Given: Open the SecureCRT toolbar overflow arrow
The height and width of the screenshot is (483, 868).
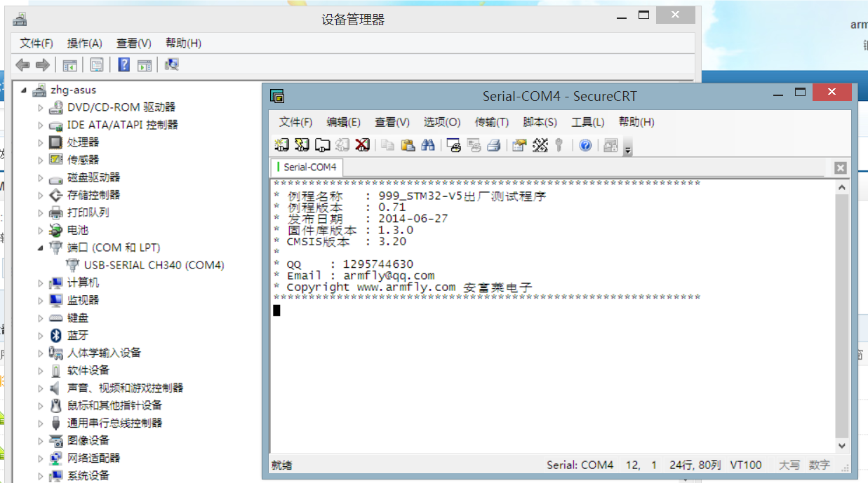Looking at the screenshot, I should coord(628,147).
